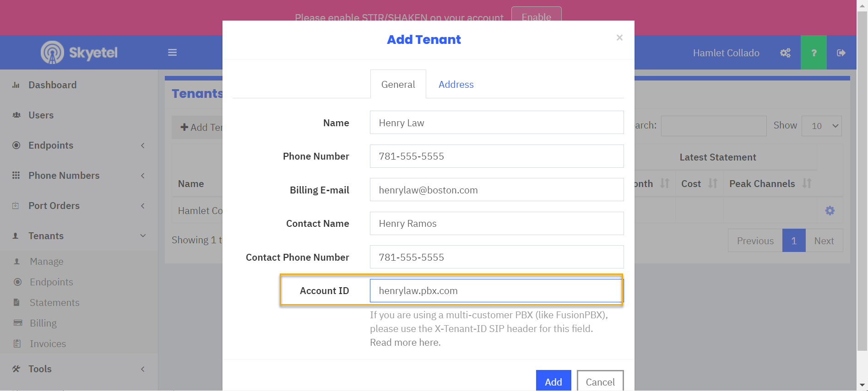Open Dashboard from the sidebar
Screen dimensions: 868x391
point(52,85)
